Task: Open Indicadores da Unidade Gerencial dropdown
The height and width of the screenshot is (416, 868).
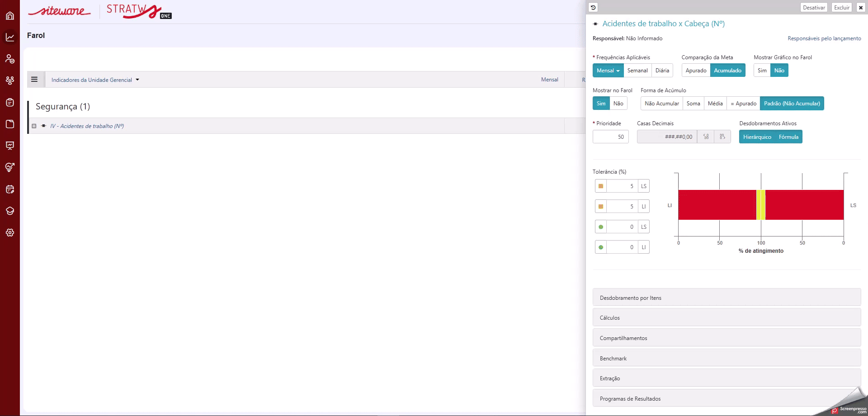Action: pos(95,80)
